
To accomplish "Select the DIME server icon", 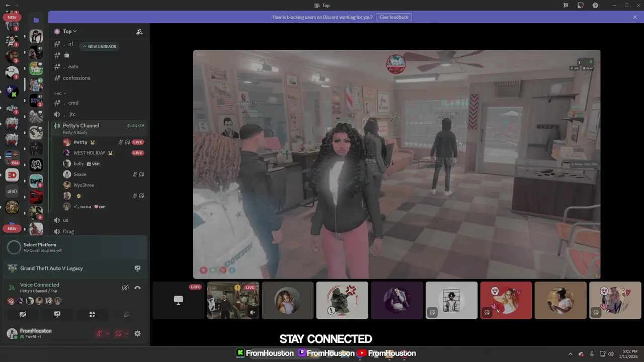I will [x=36, y=181].
